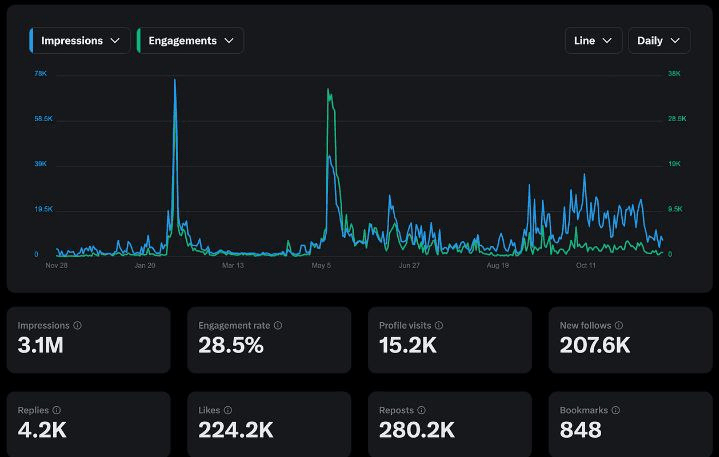
Task: Select the 207.6K new follows value
Action: pyautogui.click(x=595, y=346)
